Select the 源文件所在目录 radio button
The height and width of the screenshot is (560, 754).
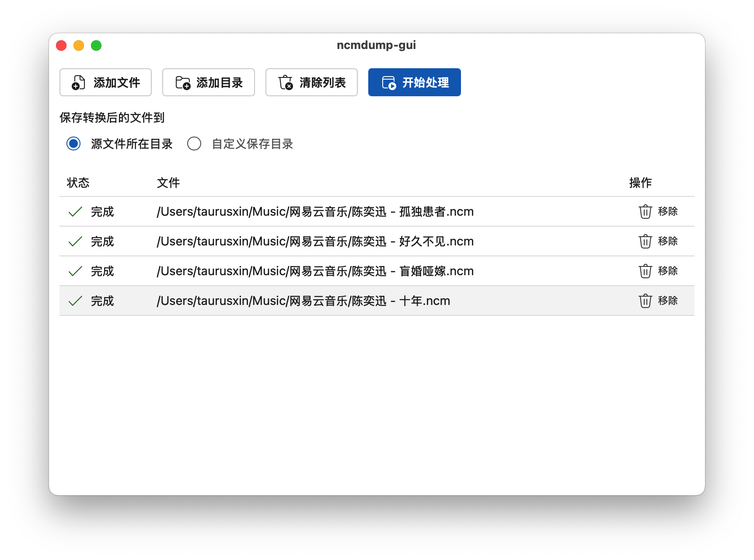73,143
